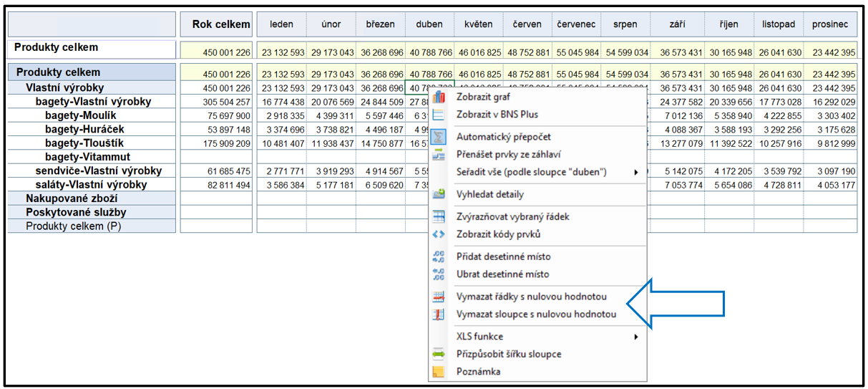Image resolution: width=868 pixels, height=389 pixels.
Task: Click the červen column header
Action: pyautogui.click(x=527, y=24)
